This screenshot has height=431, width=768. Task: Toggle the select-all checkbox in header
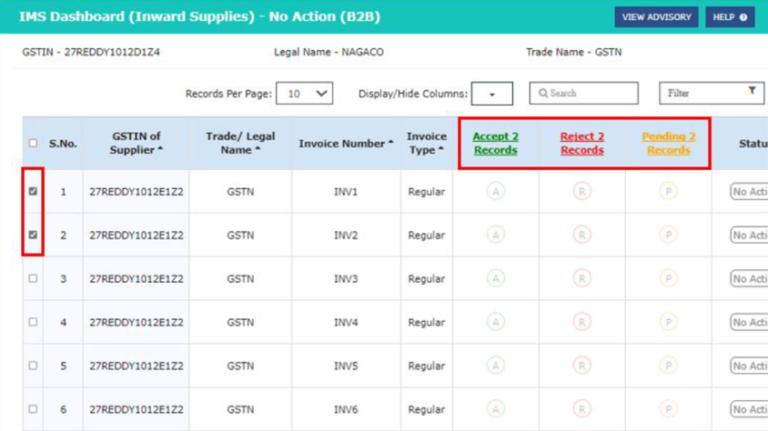(33, 143)
